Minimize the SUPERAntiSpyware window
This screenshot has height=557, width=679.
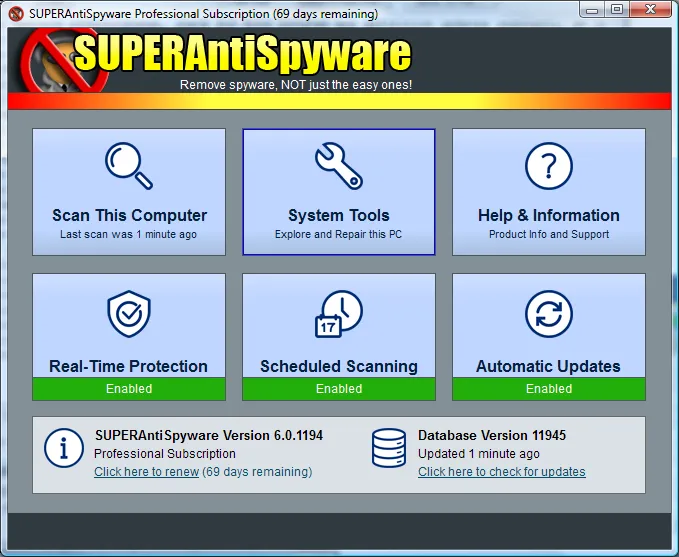click(x=590, y=11)
